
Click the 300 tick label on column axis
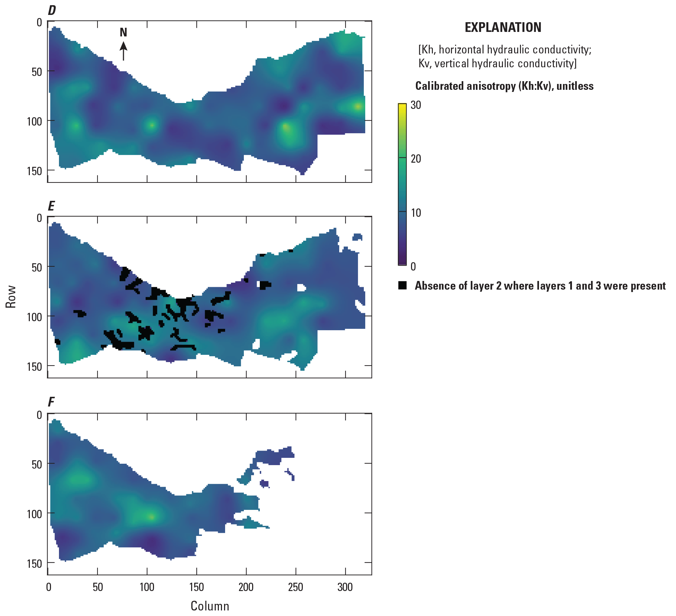click(345, 587)
